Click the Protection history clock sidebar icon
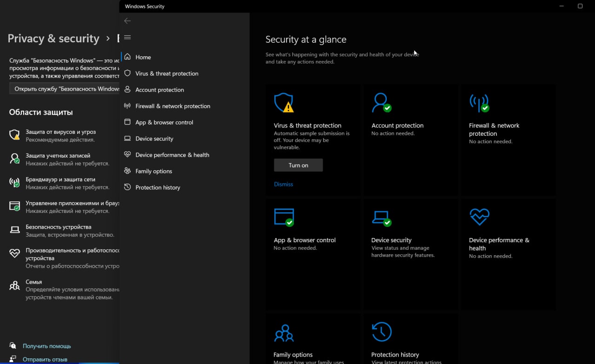The image size is (595, 364). 127,187
